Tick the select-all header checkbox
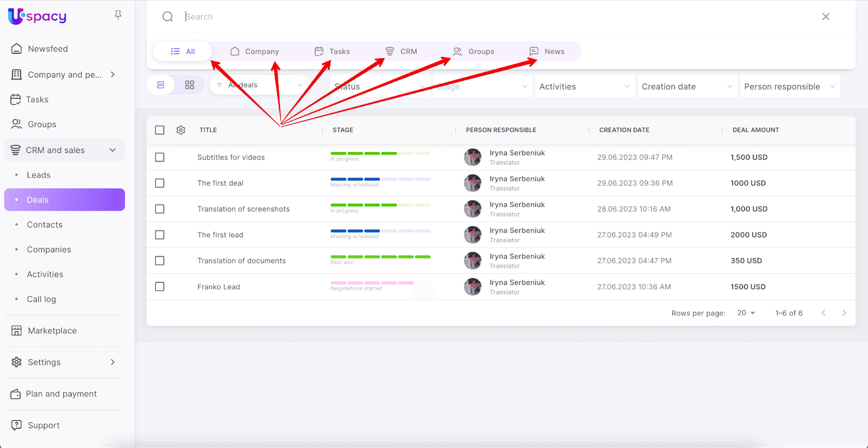This screenshot has height=448, width=868. tap(159, 130)
